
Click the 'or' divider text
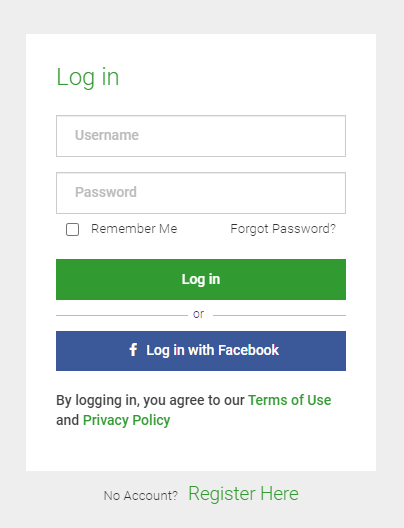[198, 314]
